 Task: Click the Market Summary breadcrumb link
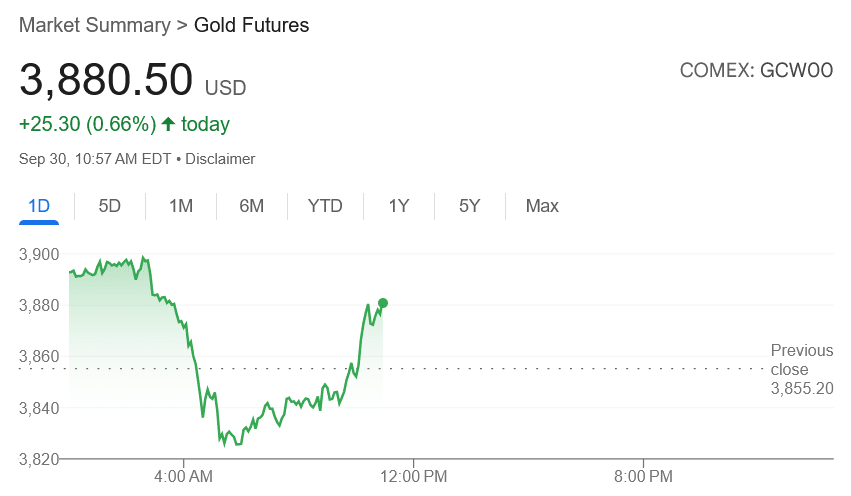(95, 26)
